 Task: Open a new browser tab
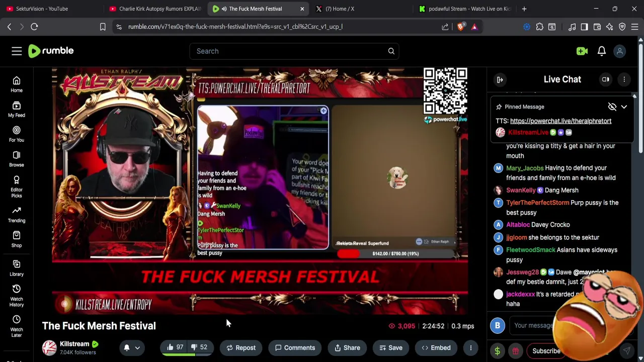524,9
